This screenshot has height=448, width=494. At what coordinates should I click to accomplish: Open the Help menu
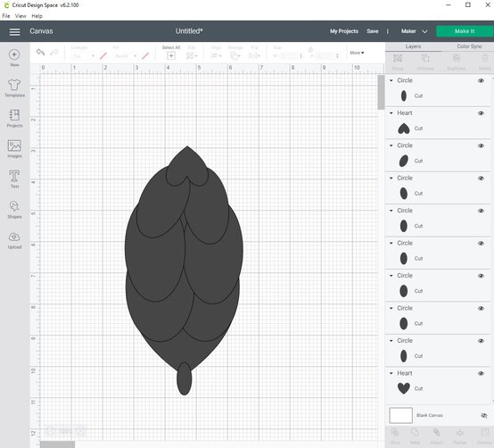pyautogui.click(x=37, y=16)
